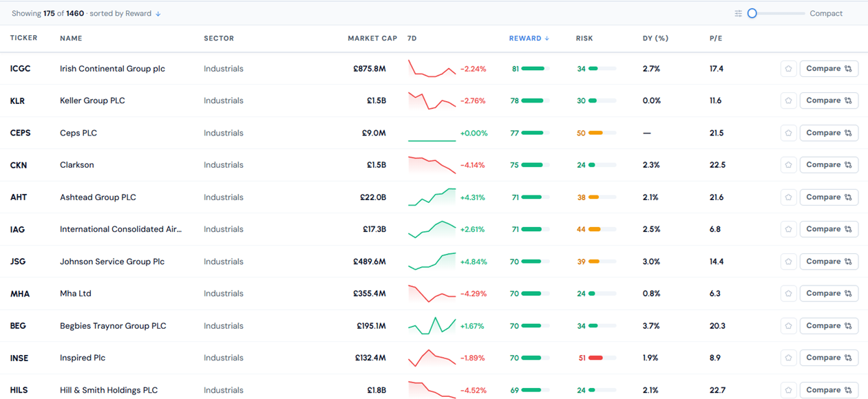The image size is (868, 399).
Task: Open Clarkson company name
Action: click(77, 165)
